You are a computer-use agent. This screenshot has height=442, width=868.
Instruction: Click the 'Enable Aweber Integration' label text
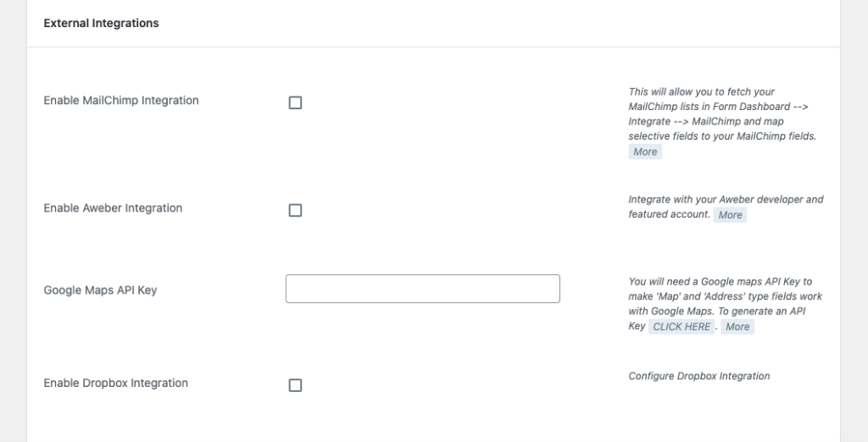point(113,208)
